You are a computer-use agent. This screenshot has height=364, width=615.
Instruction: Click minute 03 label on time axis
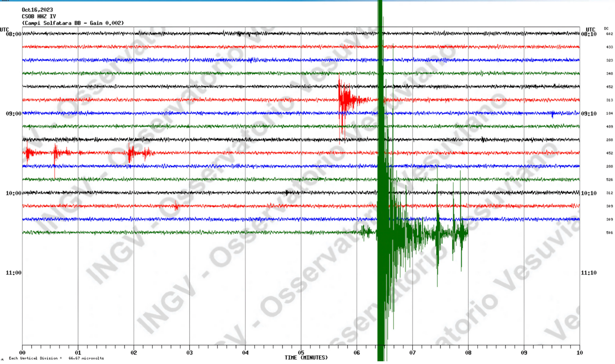(x=189, y=352)
